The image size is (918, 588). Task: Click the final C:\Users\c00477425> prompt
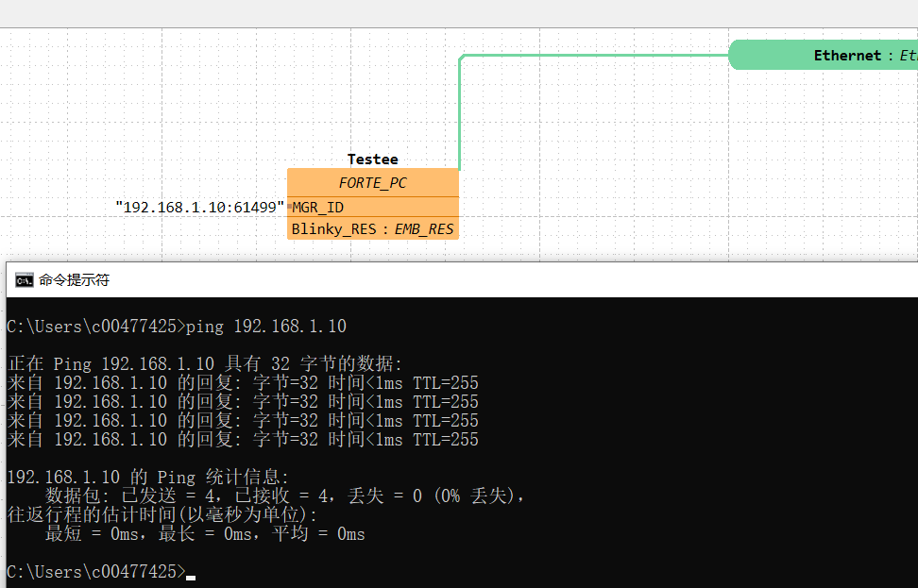pyautogui.click(x=96, y=572)
